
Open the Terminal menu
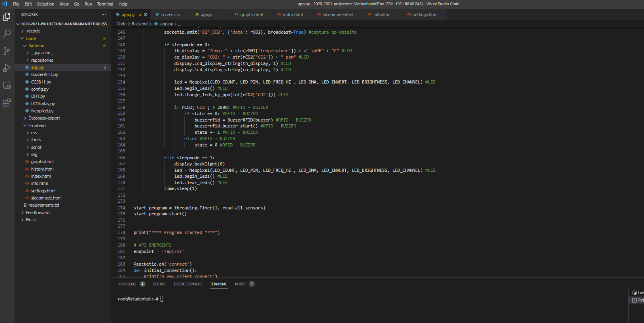(105, 4)
